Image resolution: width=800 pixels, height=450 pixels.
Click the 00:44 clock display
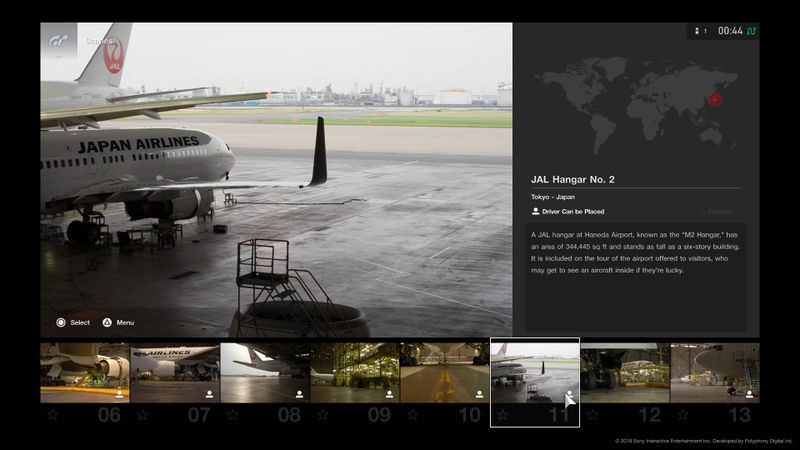730,31
